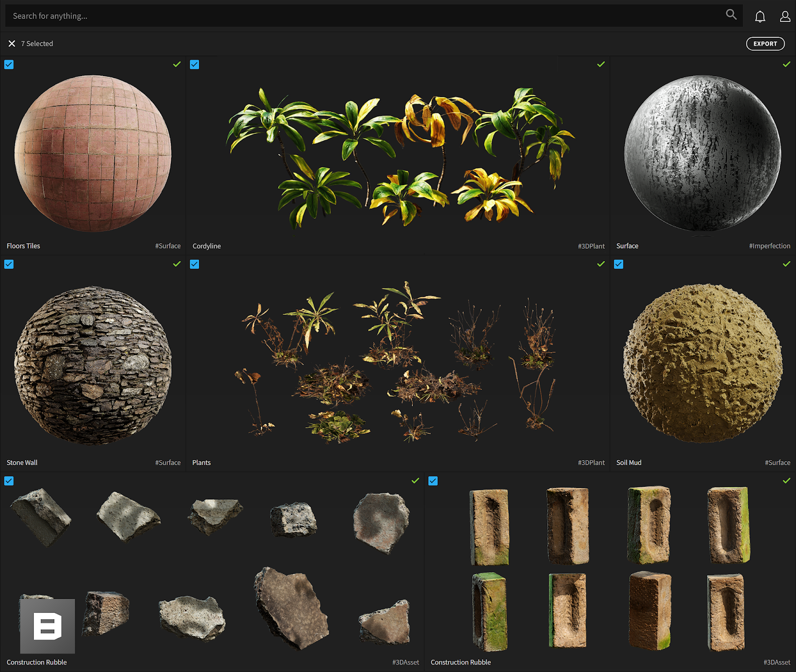Click the green downloaded checkmark on Floors Tiles
Image resolution: width=796 pixels, height=672 pixels.
click(177, 64)
